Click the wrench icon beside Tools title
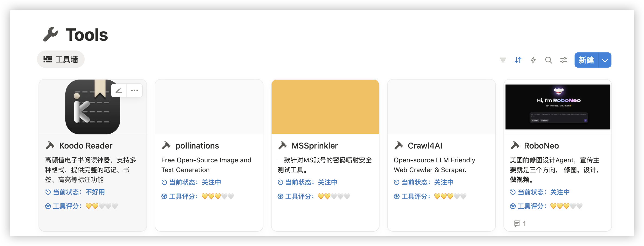Screen dimensions: 644x246 50,34
